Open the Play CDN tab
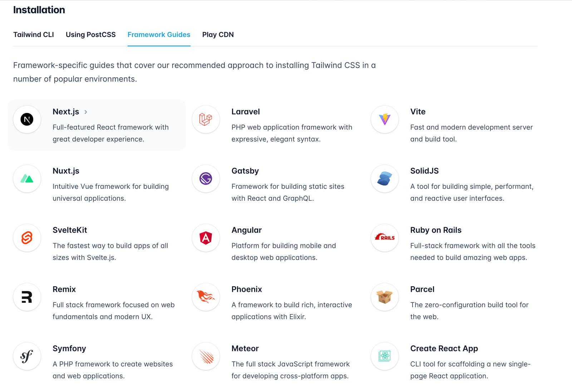This screenshot has height=392, width=572. click(218, 35)
